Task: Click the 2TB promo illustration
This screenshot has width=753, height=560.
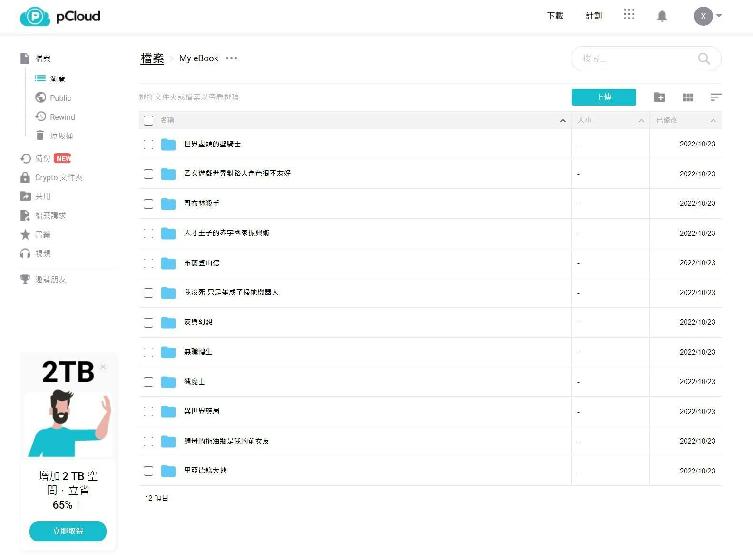Action: (68, 423)
